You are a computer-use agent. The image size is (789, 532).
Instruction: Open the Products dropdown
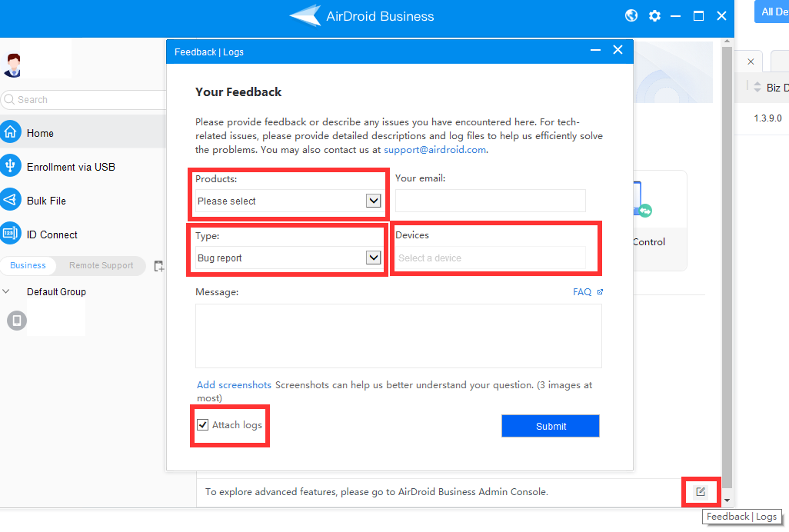288,201
